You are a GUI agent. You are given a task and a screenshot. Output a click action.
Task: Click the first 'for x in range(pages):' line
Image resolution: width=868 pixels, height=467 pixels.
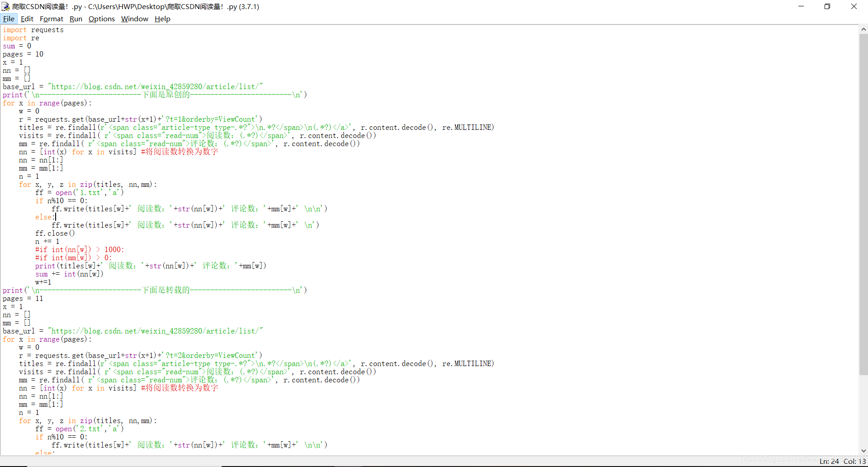(x=47, y=103)
